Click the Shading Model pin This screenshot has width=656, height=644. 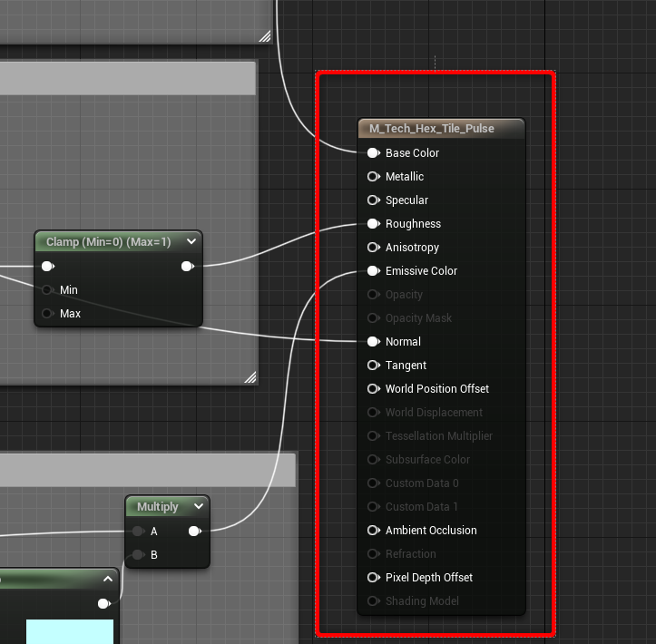[373, 601]
